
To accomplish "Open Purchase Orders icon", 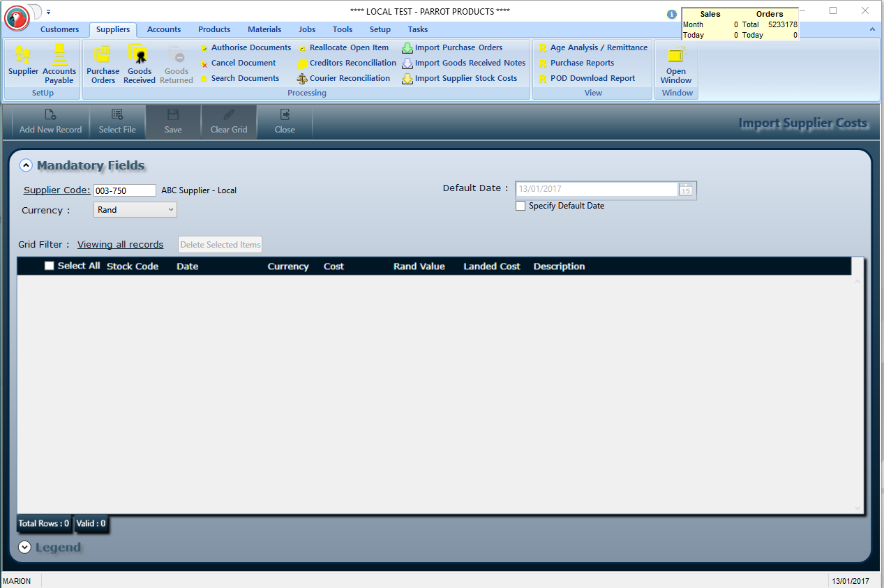I will (103, 64).
